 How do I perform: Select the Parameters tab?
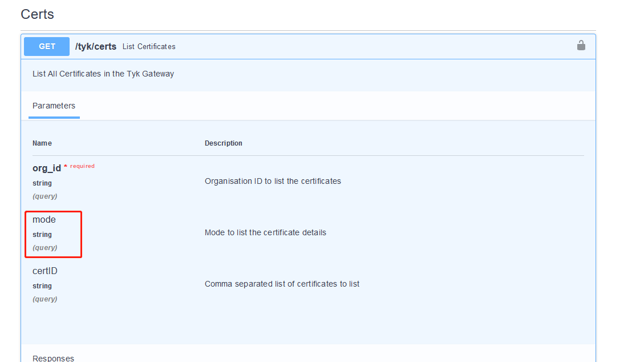click(54, 106)
